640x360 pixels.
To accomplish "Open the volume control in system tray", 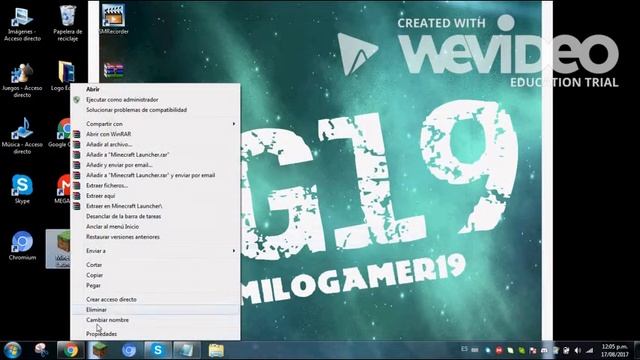I will (578, 350).
